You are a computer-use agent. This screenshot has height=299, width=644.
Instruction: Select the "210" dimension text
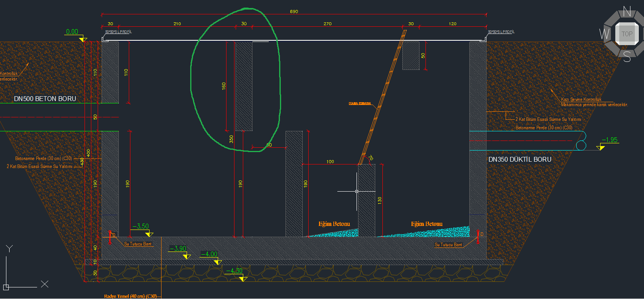pyautogui.click(x=177, y=24)
